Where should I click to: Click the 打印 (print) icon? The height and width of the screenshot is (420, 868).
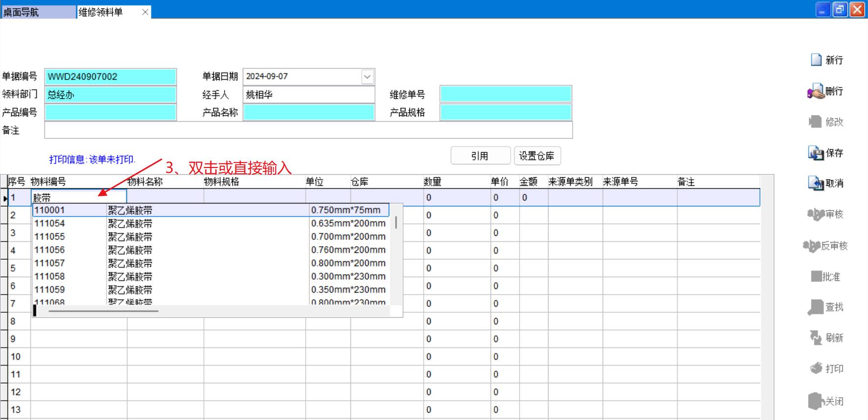(x=816, y=368)
